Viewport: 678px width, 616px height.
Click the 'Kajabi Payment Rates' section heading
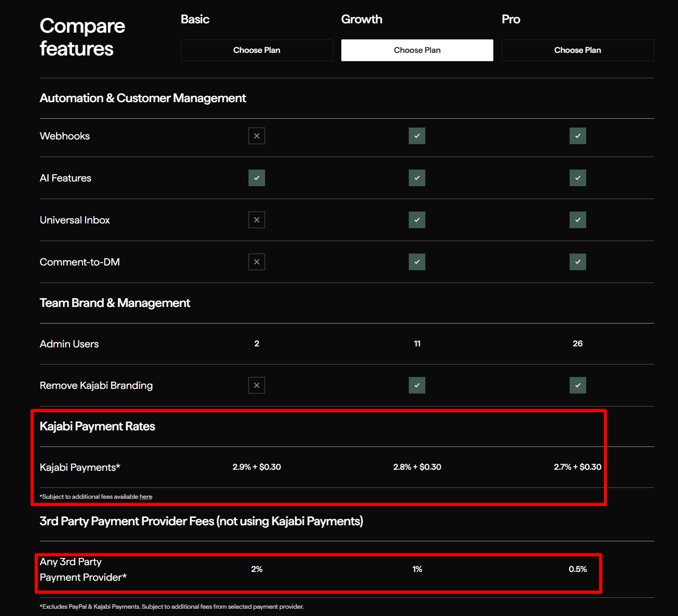(98, 426)
